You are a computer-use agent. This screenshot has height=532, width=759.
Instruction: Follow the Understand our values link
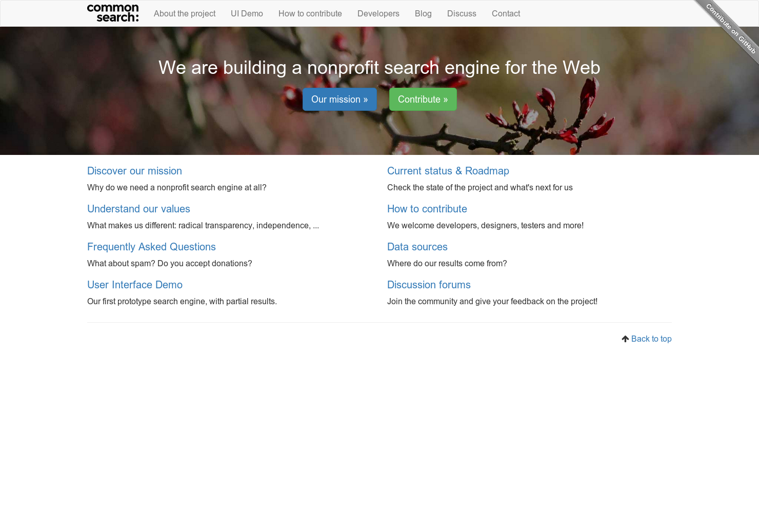point(138,209)
